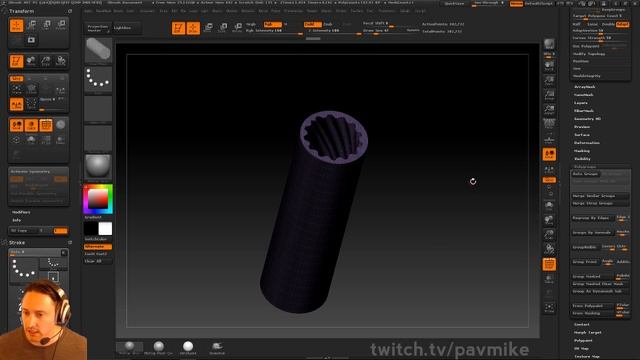Toggle the Adapt option in ZRemesher settings
This screenshot has height=360, width=640.
pyautogui.click(x=622, y=24)
